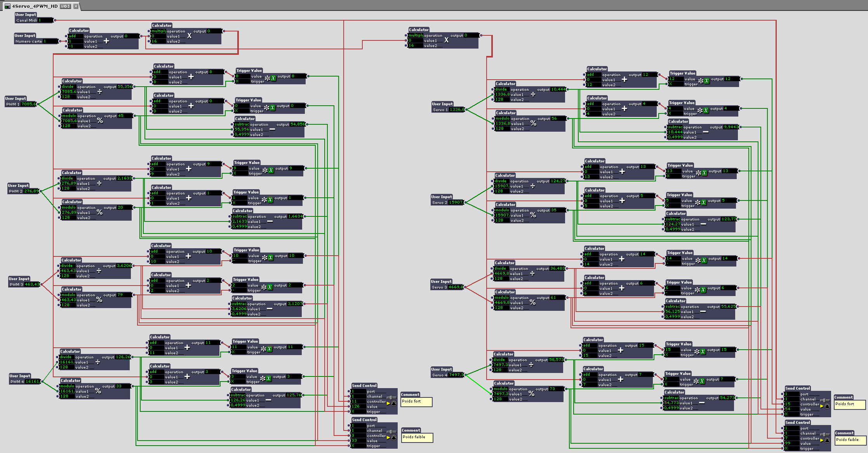Click minus icon on calculator outputting 54,856
The image size is (868, 453).
pyautogui.click(x=272, y=129)
